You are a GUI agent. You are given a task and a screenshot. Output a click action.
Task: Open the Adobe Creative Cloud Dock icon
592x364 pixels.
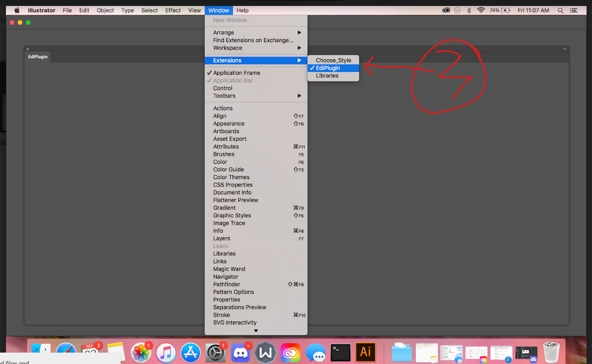[291, 352]
